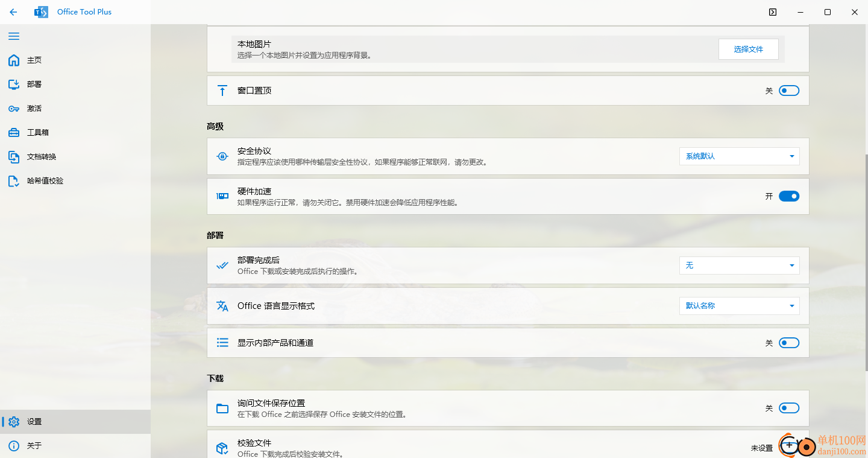Open the Office 语言显示格式 dropdown showing 默认名称
868x458 pixels.
point(740,306)
